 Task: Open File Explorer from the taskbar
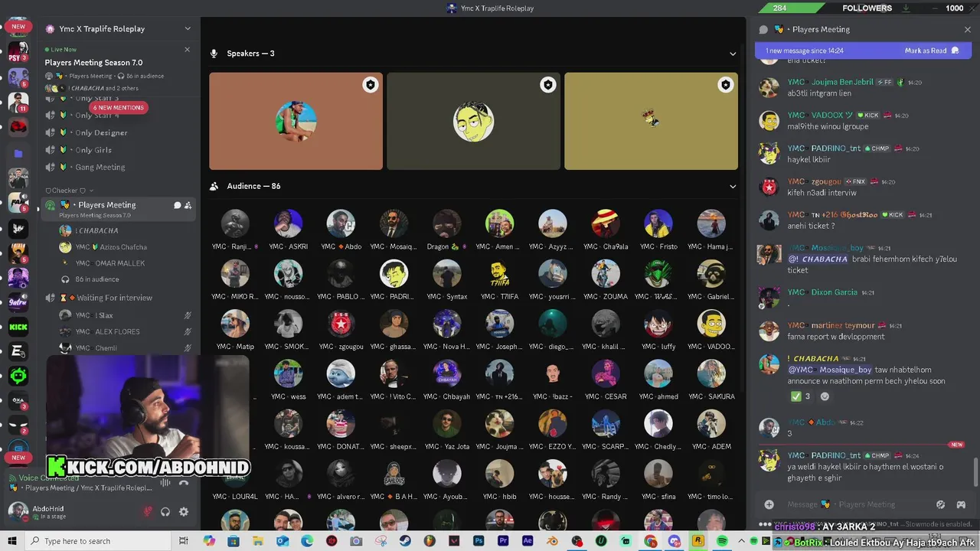(258, 541)
